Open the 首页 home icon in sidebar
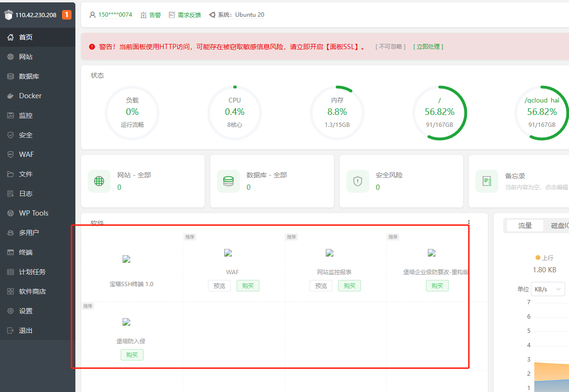 click(x=10, y=37)
